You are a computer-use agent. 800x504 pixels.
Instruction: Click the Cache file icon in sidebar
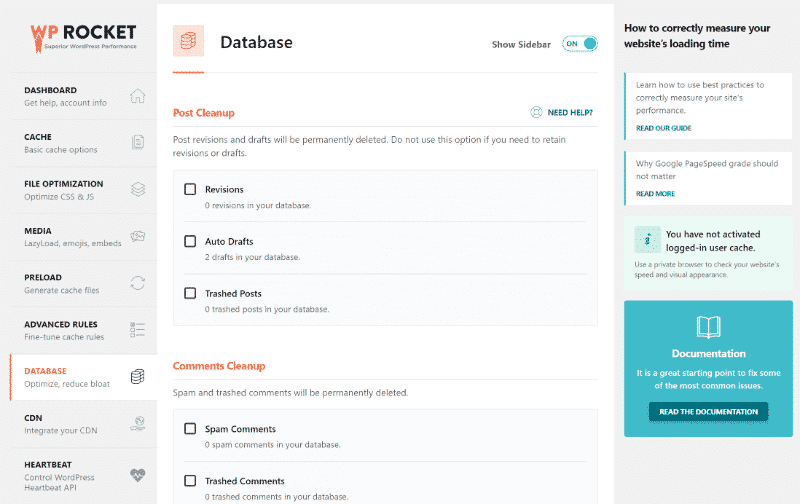pyautogui.click(x=138, y=143)
